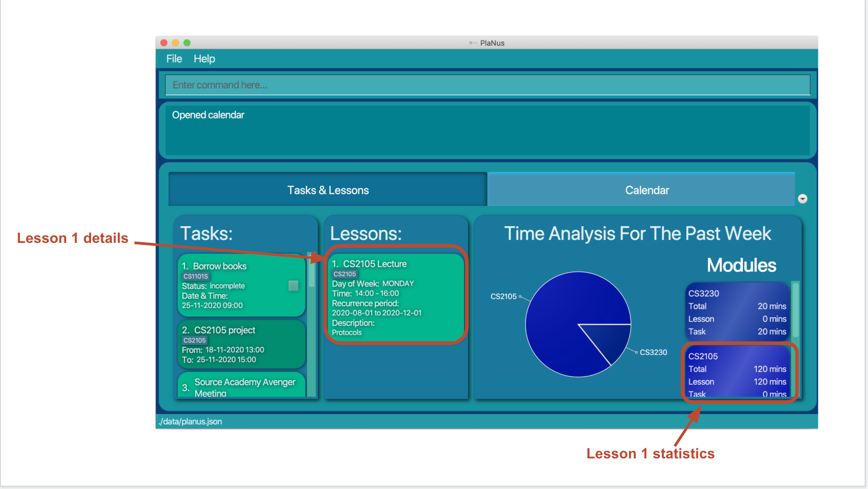
Task: Switch to the Tasks & Lessons tab
Action: tap(328, 190)
